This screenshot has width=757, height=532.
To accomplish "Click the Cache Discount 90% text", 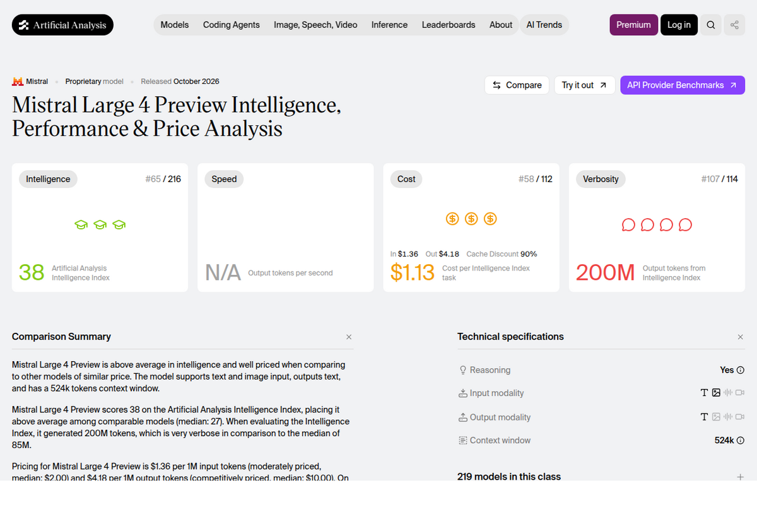I will [x=502, y=254].
